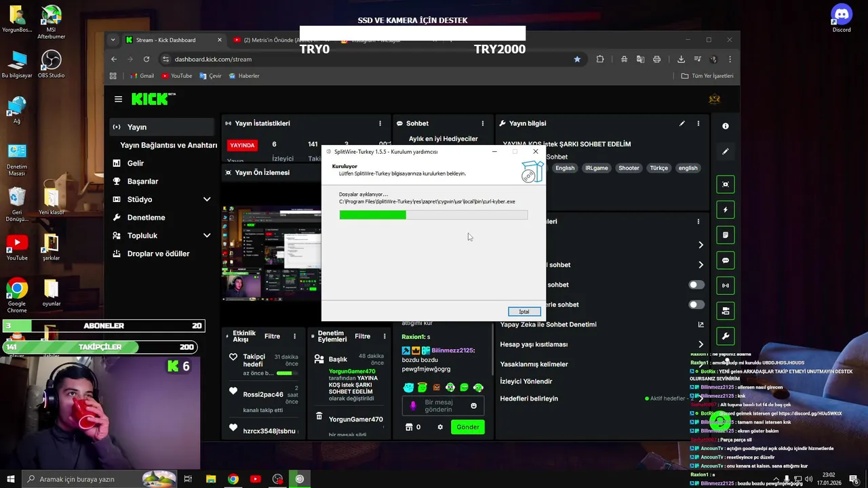Open Etkinlik Akışı three-dot menu
The width and height of the screenshot is (868, 488).
point(294,336)
